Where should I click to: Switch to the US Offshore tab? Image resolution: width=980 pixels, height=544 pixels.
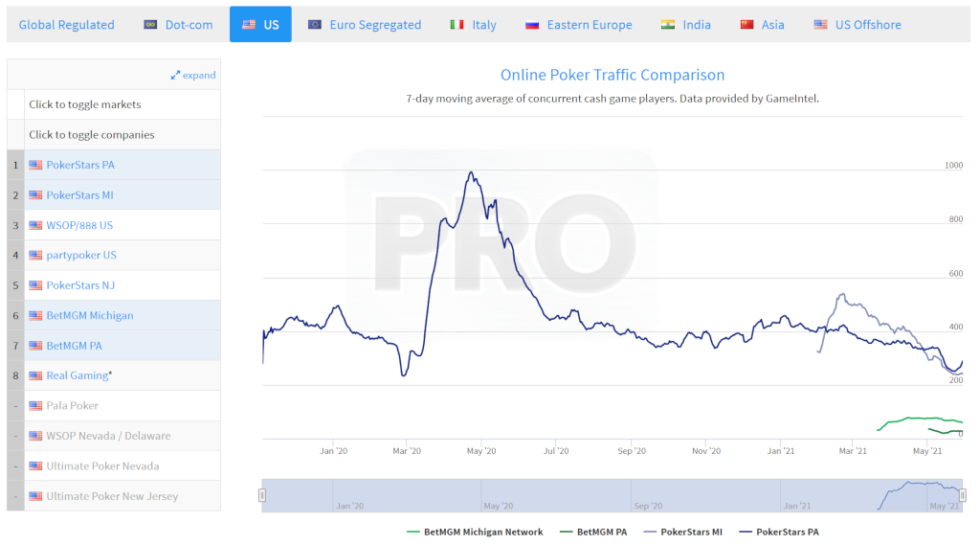tap(857, 24)
